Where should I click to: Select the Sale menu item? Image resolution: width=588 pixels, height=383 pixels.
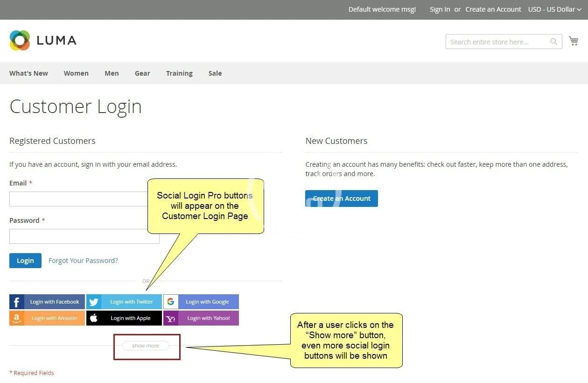pos(215,73)
